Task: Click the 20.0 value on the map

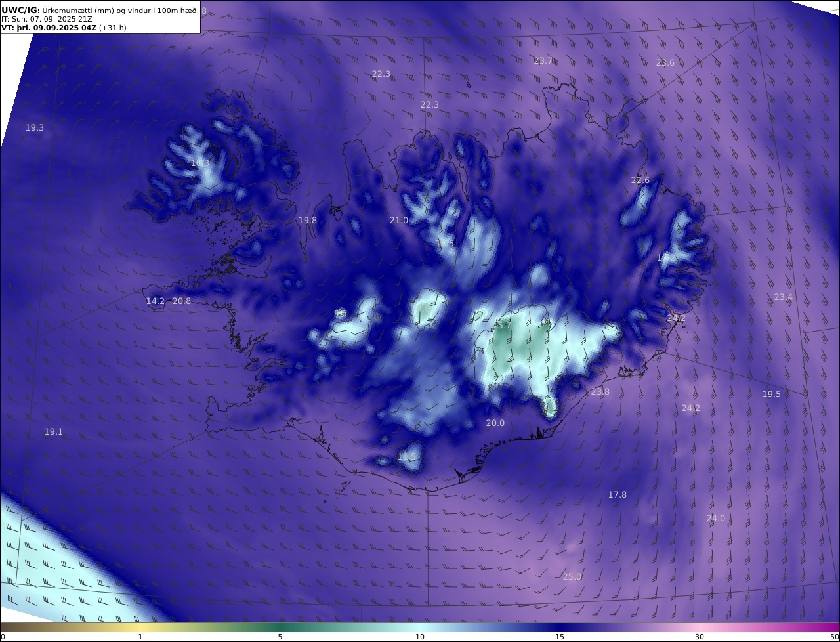Action: pyautogui.click(x=495, y=423)
